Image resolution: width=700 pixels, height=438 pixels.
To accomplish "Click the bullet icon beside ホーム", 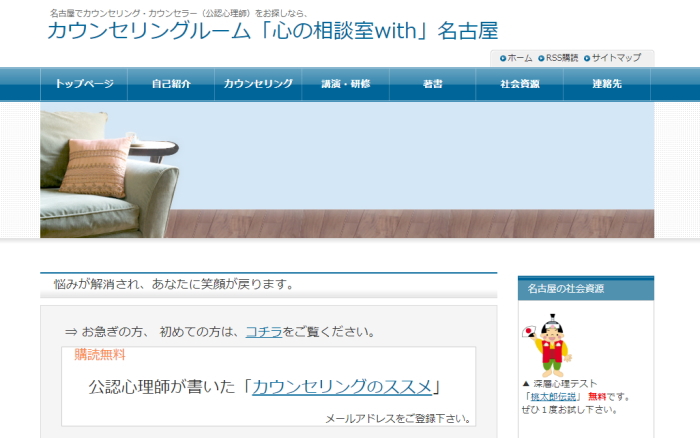I will pos(503,58).
